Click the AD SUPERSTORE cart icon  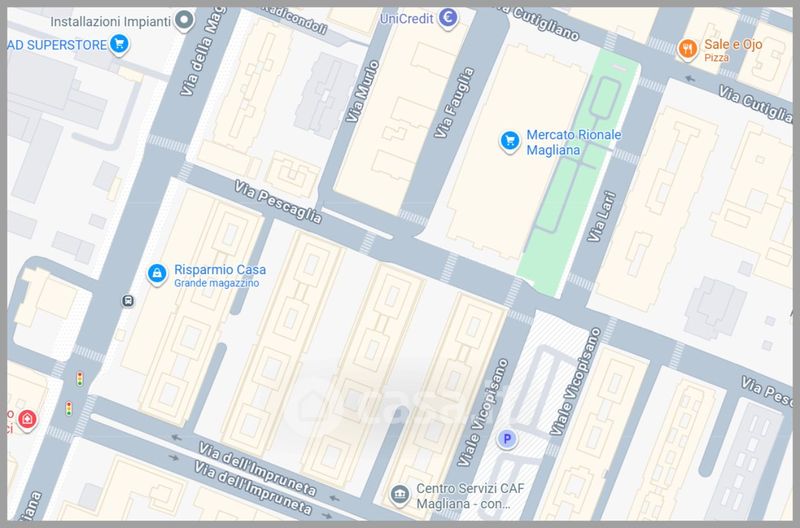[x=120, y=43]
